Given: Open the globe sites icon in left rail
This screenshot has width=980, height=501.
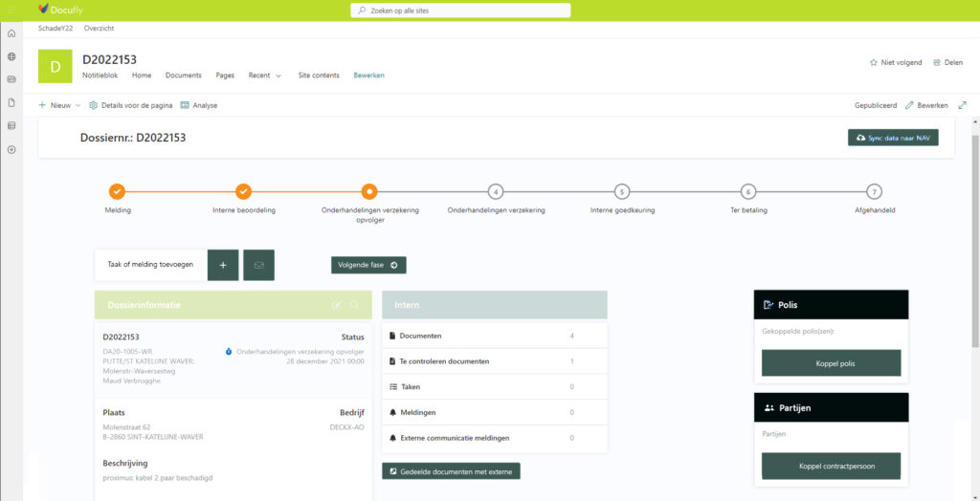Looking at the screenshot, I should coord(11,56).
